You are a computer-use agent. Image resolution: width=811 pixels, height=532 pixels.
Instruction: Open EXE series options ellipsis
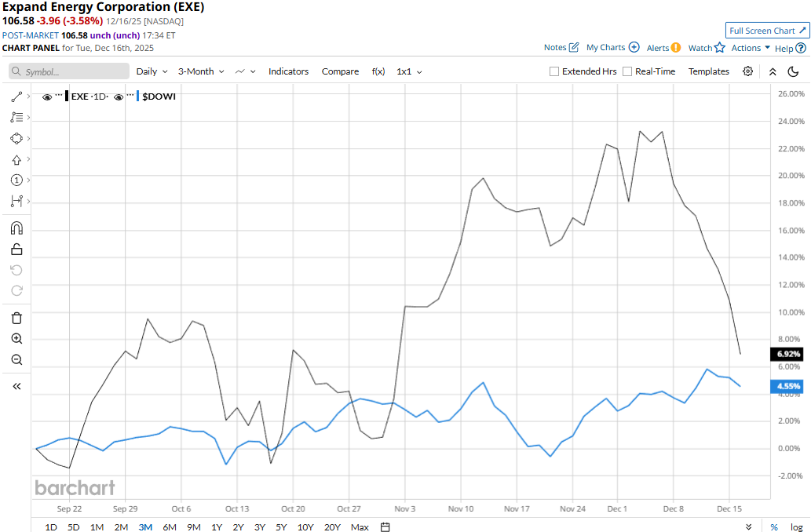(x=59, y=95)
